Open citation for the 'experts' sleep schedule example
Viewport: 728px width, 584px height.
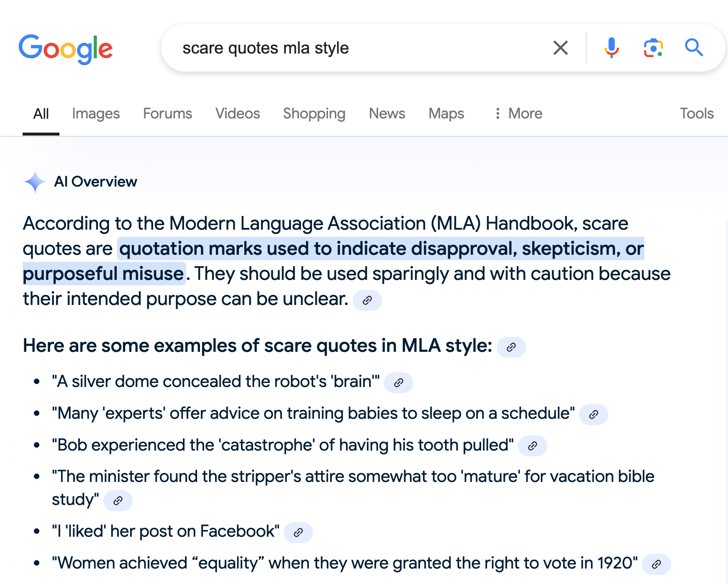pyautogui.click(x=593, y=414)
